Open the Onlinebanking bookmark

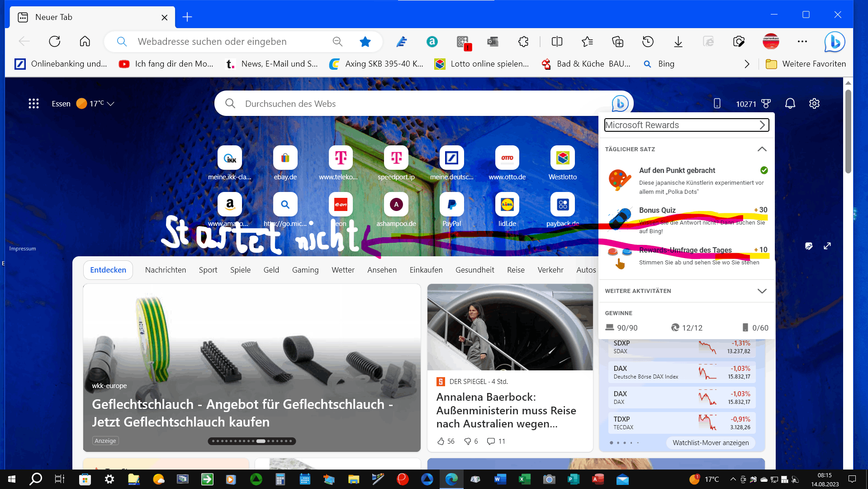61,64
